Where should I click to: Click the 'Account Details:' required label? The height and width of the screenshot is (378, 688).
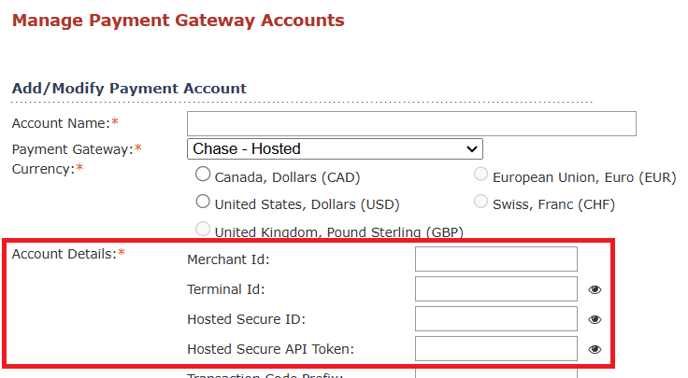click(68, 254)
